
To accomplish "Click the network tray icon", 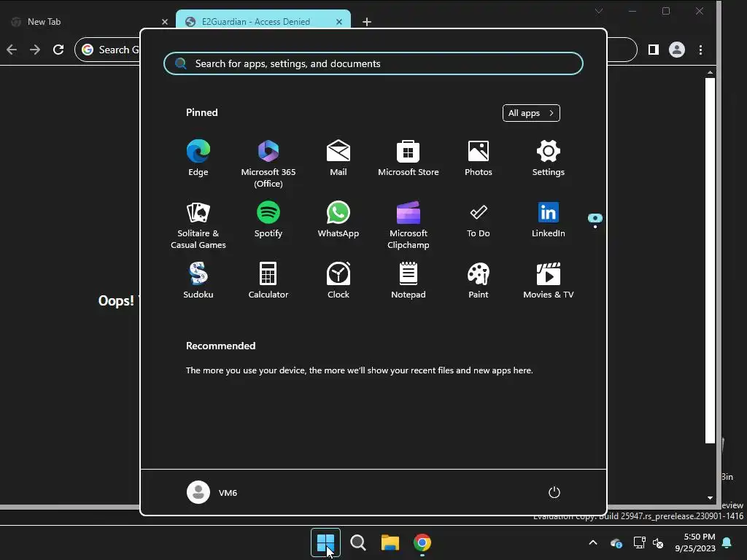I will point(639,542).
